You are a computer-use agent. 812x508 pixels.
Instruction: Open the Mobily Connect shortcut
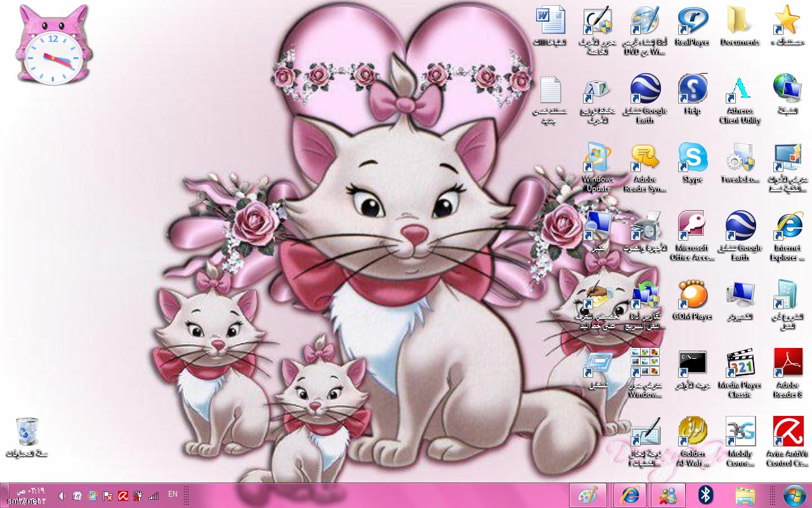tap(740, 442)
